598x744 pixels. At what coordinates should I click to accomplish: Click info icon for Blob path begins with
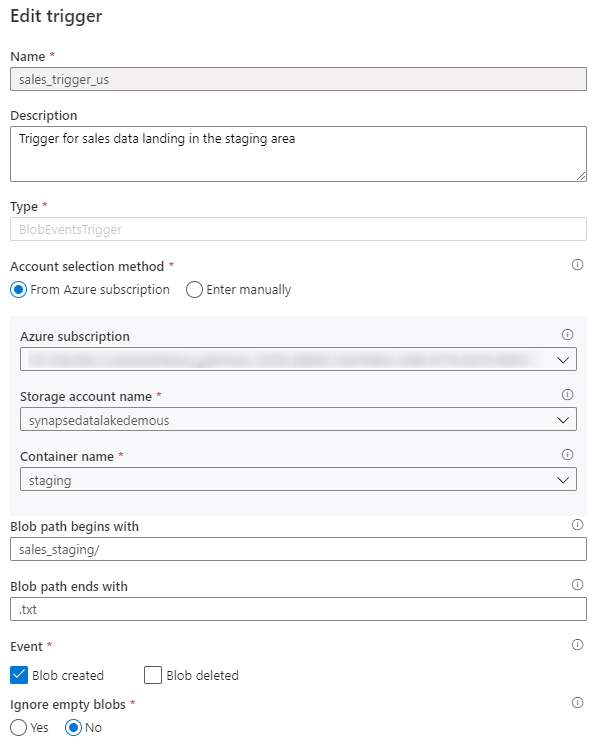[577, 524]
